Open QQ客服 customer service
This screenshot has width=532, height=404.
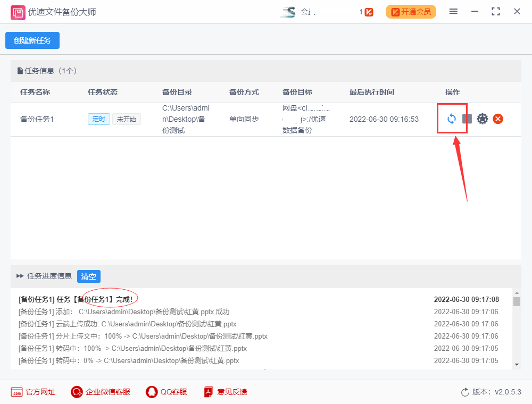click(166, 392)
